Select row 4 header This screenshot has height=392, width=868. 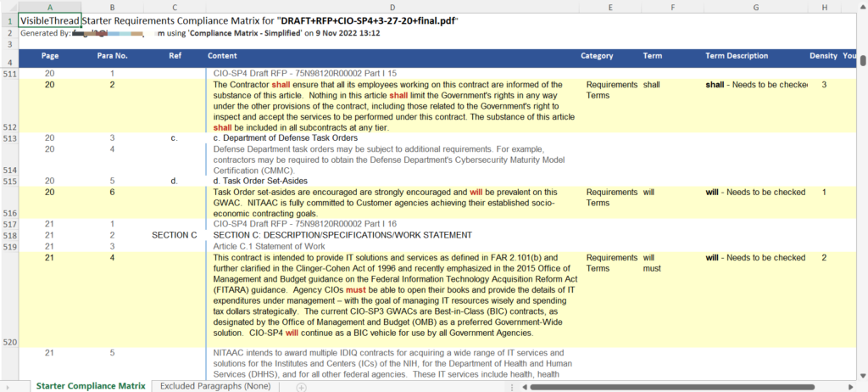[8, 59]
